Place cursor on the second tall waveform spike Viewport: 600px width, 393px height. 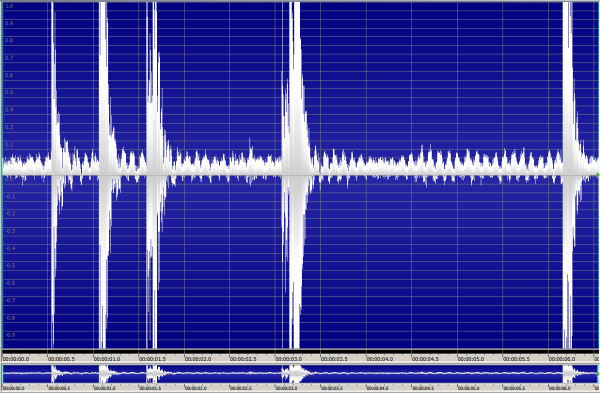[x=103, y=174]
